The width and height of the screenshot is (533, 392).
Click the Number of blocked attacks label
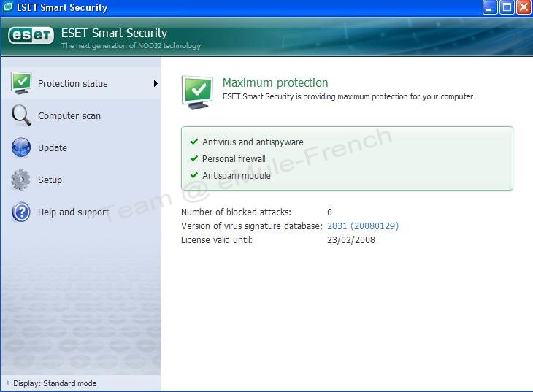coord(236,212)
